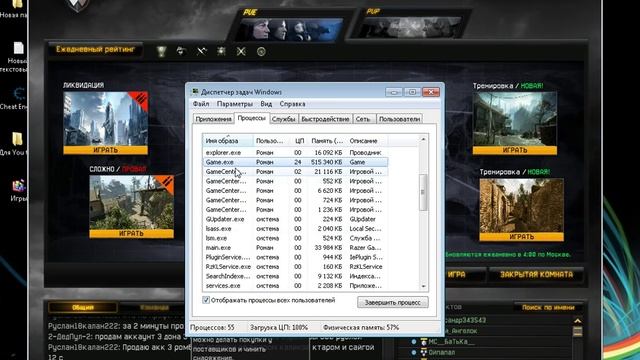Viewport: 640px width, 360px height.
Task: Sort processes by Описание column header
Action: coord(367,141)
